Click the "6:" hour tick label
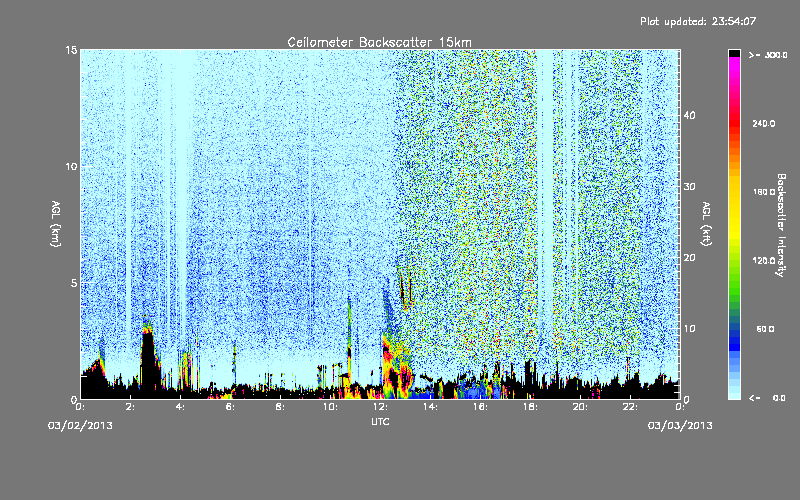800x500 pixels. (230, 407)
